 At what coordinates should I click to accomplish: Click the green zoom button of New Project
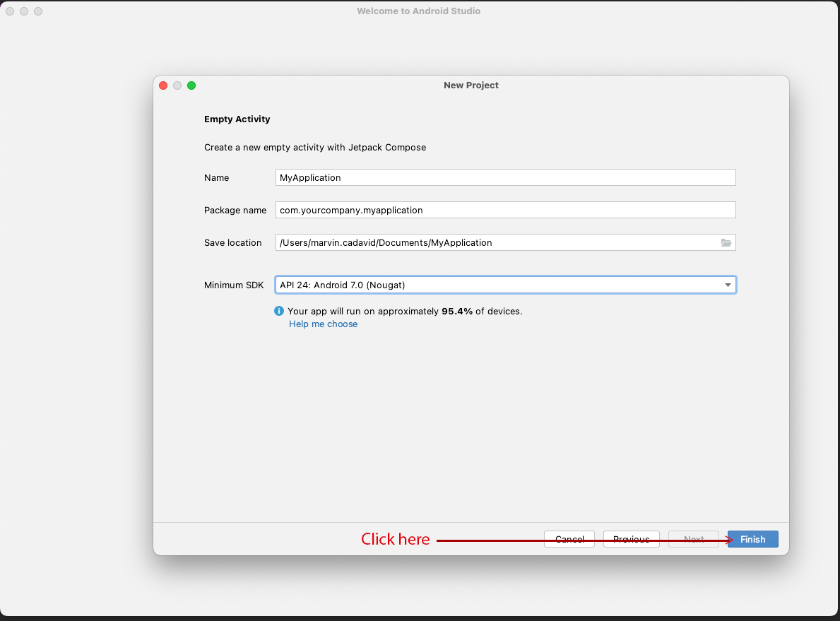(x=191, y=85)
